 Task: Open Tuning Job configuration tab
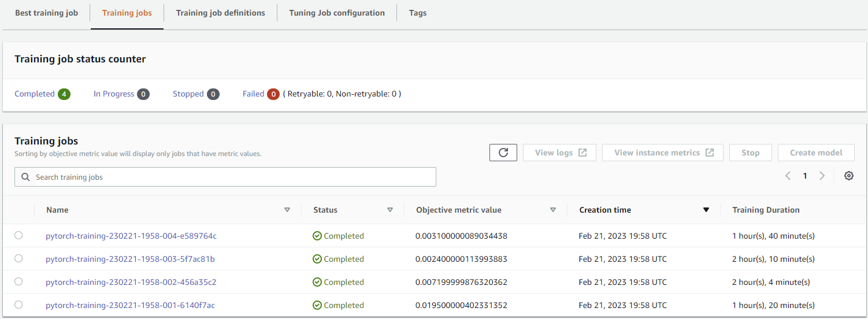click(337, 13)
